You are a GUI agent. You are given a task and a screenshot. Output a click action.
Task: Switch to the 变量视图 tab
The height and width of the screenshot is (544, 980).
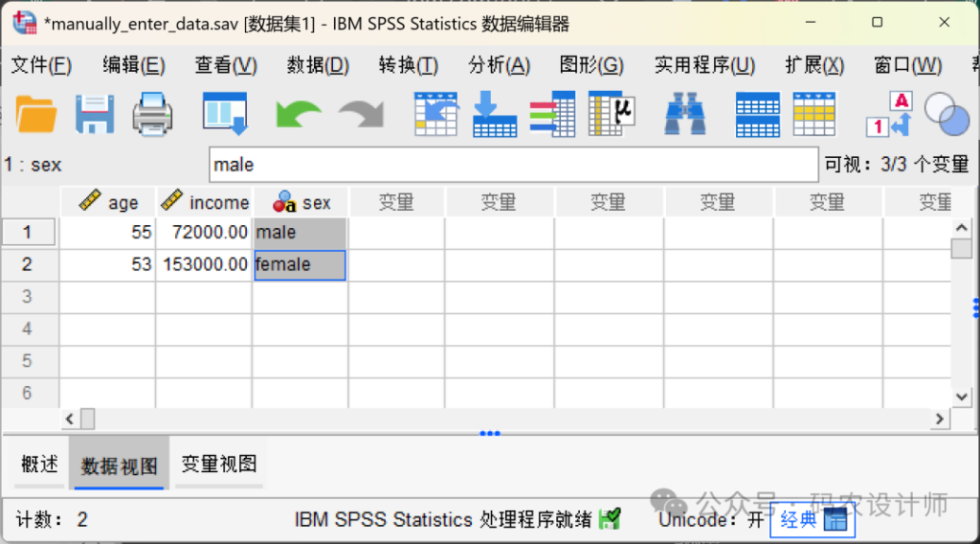click(x=219, y=465)
